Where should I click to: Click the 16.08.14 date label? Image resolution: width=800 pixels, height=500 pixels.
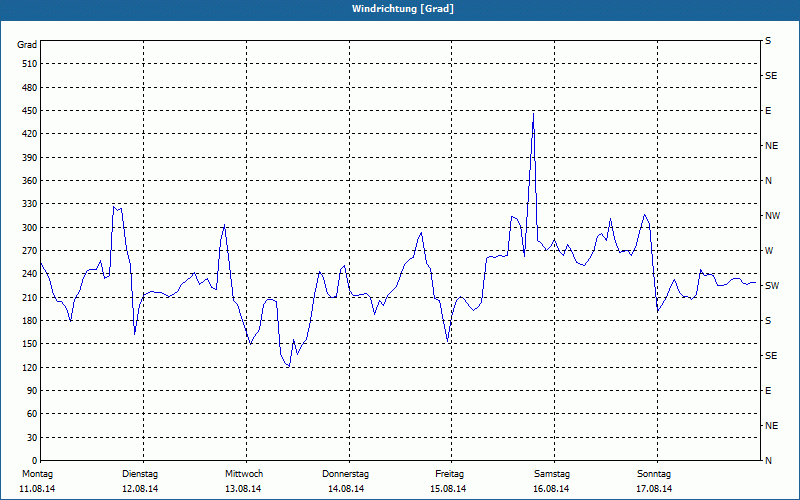[x=551, y=489]
